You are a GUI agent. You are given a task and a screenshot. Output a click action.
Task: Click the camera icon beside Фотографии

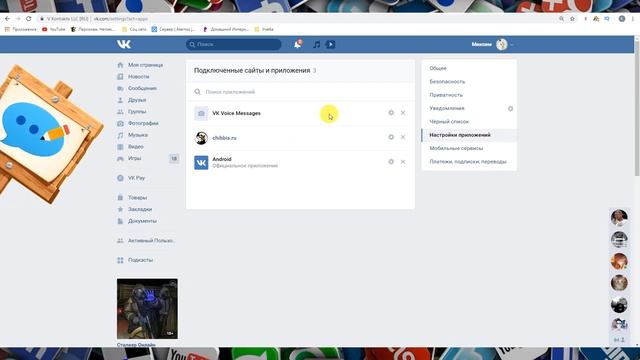120,123
